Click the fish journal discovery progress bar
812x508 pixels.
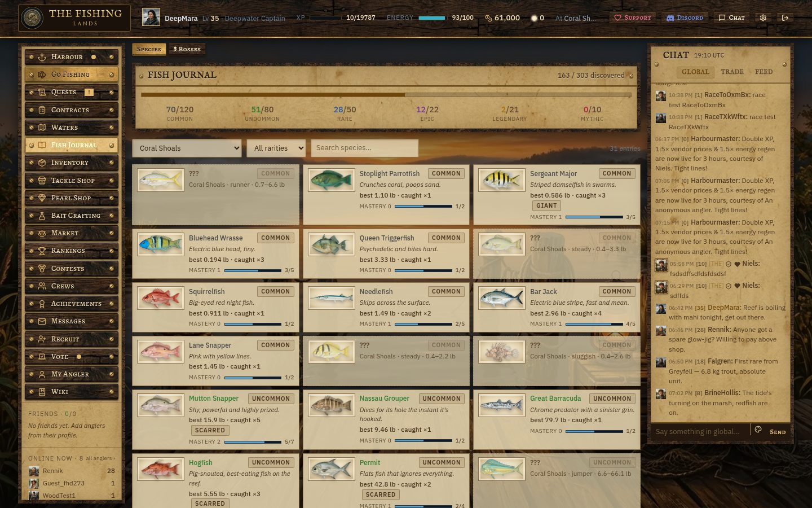[386, 95]
